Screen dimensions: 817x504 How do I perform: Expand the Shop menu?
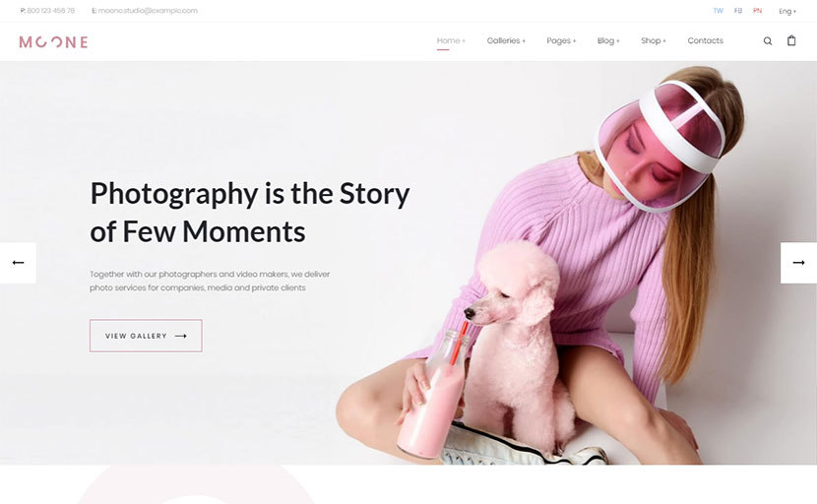coord(654,40)
